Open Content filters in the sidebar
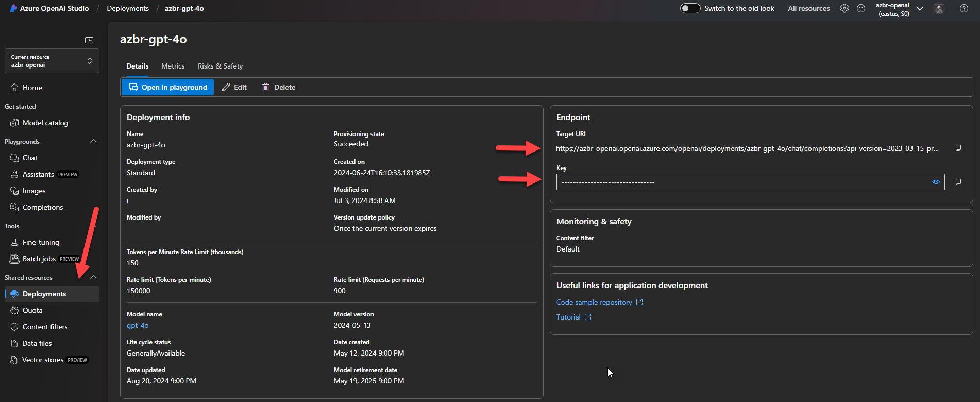The height and width of the screenshot is (402, 980). pos(52,327)
